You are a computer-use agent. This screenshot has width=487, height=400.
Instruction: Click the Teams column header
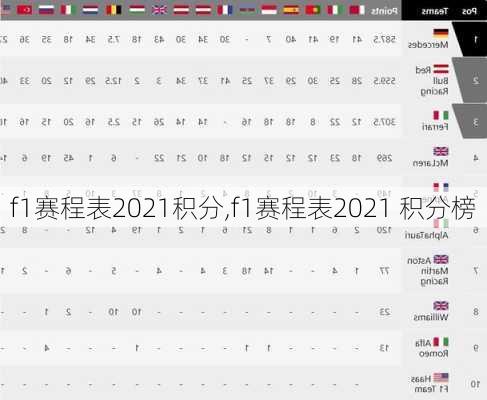point(435,11)
